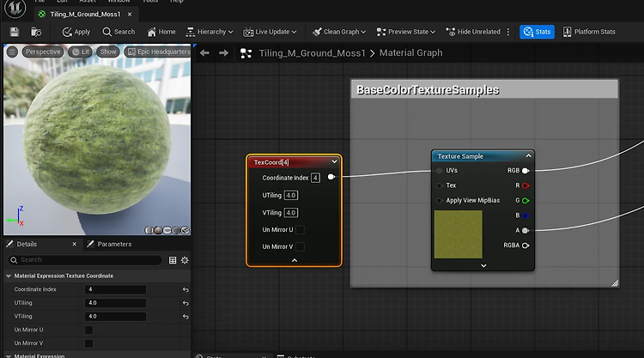Open the Hierarchy dropdown
Image resolution: width=644 pixels, height=358 pixels.
point(209,32)
